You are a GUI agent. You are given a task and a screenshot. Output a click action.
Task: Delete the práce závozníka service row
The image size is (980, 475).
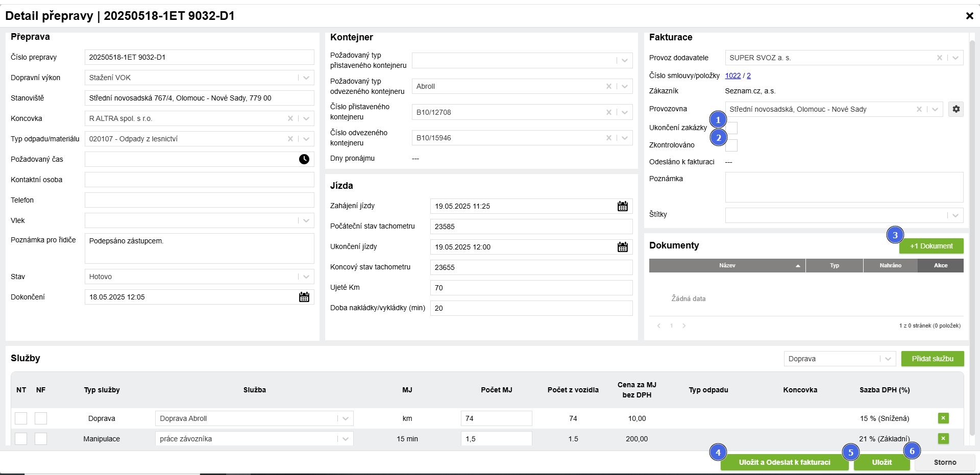point(943,439)
